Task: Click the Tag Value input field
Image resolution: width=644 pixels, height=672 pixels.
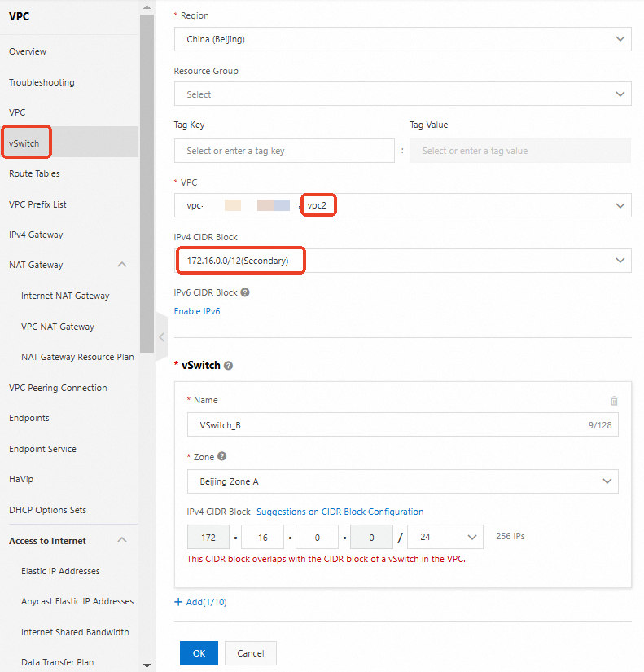Action: tap(520, 151)
